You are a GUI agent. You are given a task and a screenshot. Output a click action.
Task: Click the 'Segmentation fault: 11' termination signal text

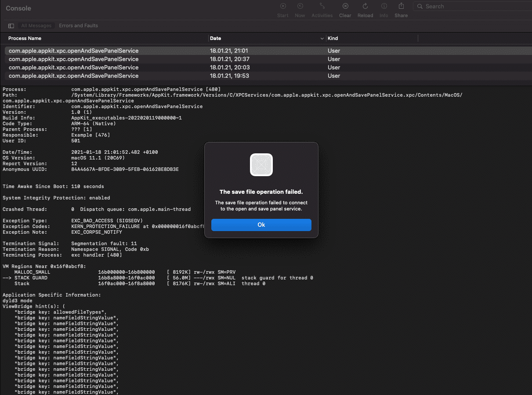104,243
